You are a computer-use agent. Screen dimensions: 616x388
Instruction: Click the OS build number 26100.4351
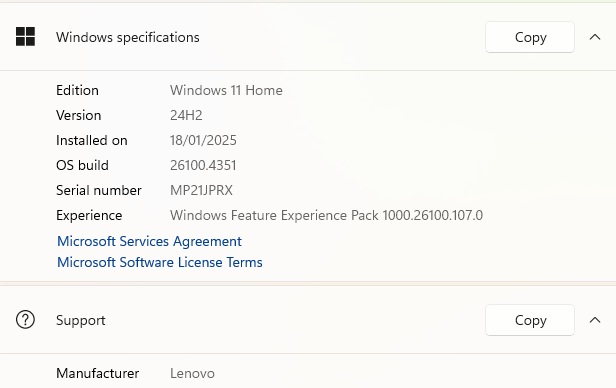(203, 165)
